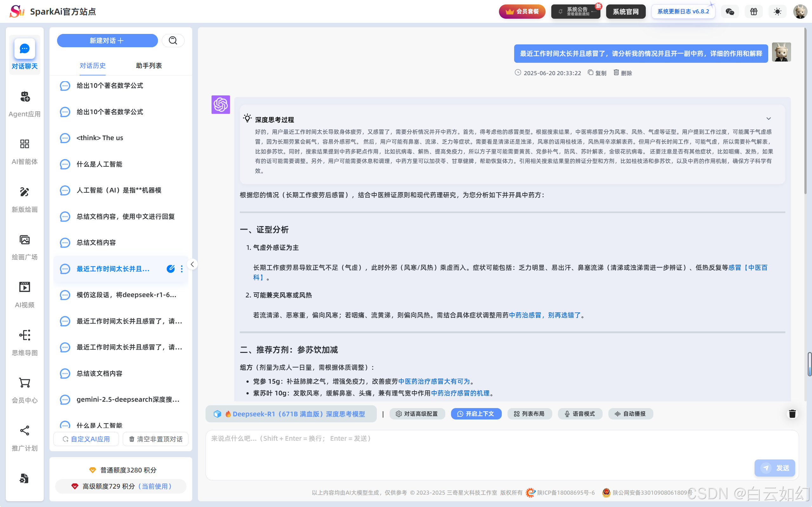The image size is (812, 507).
Task: Open the 中药治疗感冒的机理 link
Action: pyautogui.click(x=460, y=393)
